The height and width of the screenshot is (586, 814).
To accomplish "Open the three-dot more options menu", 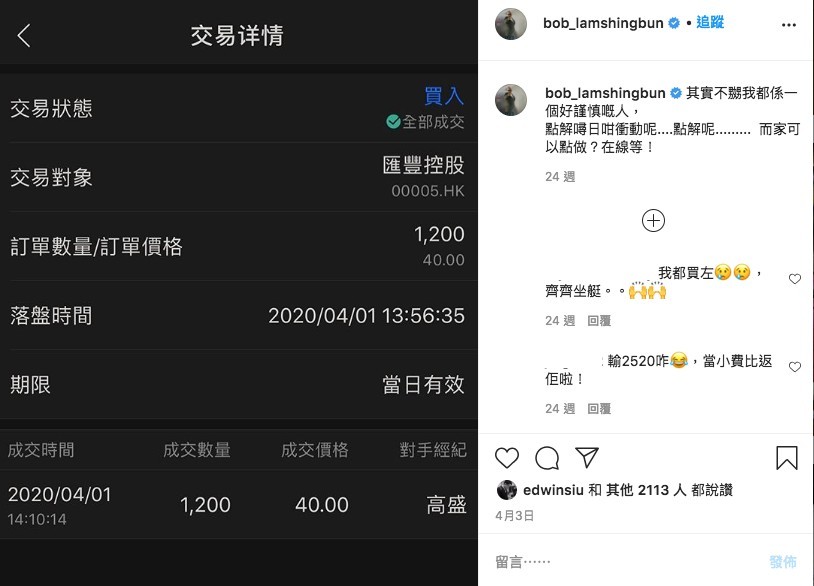I will tap(789, 25).
